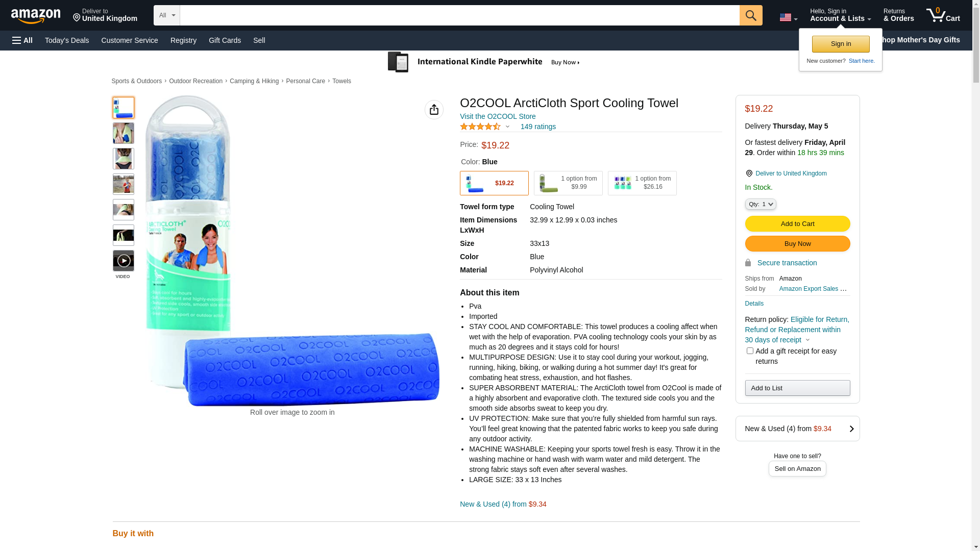Click the share icon beside product image
Image resolution: width=980 pixels, height=551 pixels.
point(434,110)
